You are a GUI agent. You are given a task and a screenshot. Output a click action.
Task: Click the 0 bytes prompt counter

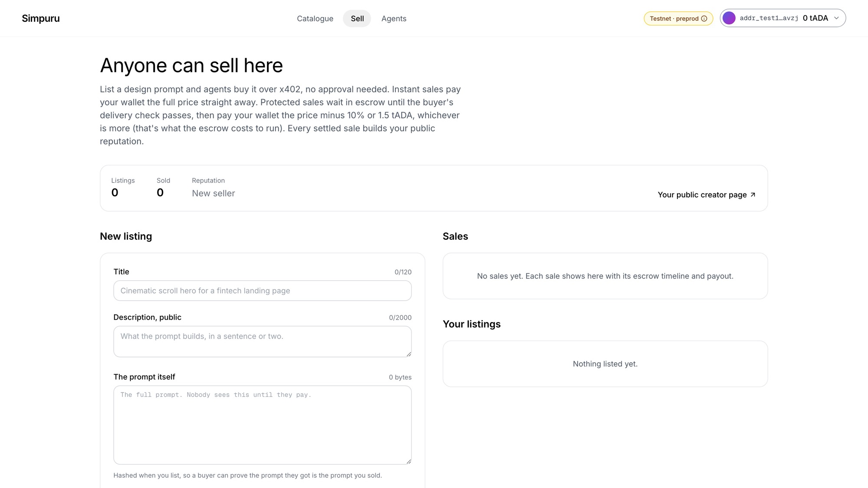point(400,377)
